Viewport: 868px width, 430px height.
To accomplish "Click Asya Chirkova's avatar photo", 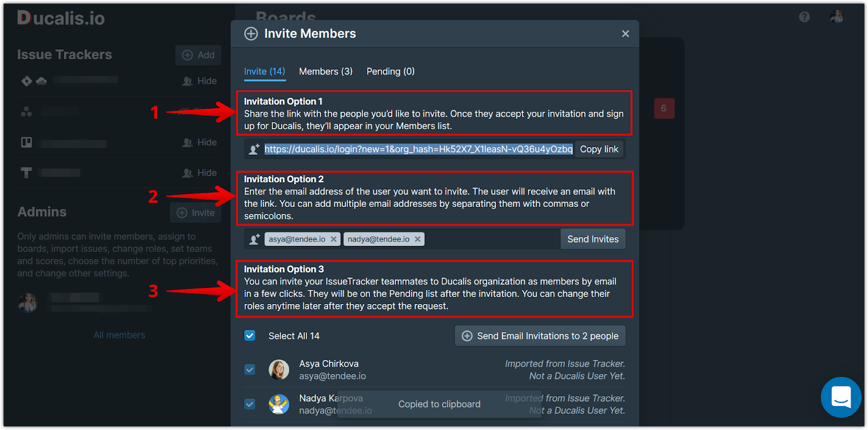I will click(x=279, y=370).
